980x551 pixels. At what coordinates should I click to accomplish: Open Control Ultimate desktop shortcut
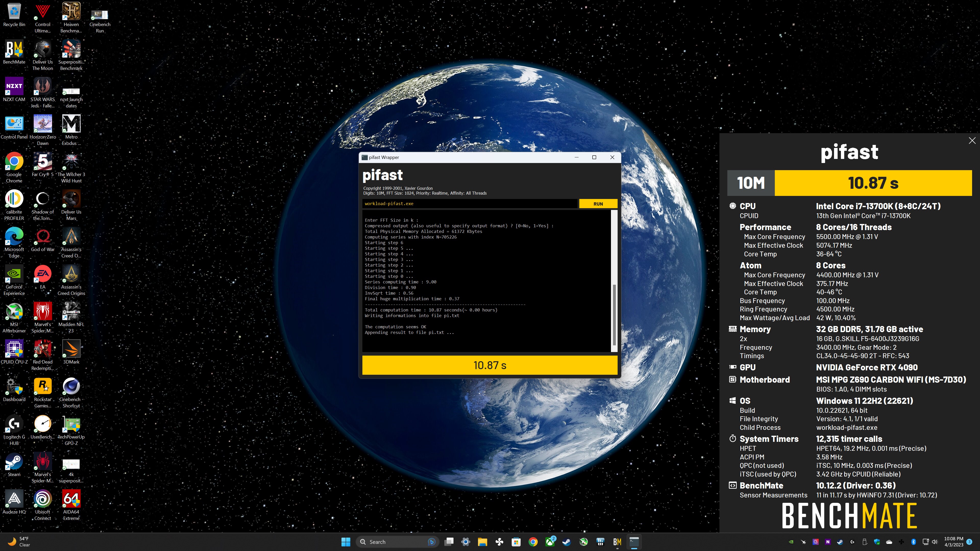(43, 18)
